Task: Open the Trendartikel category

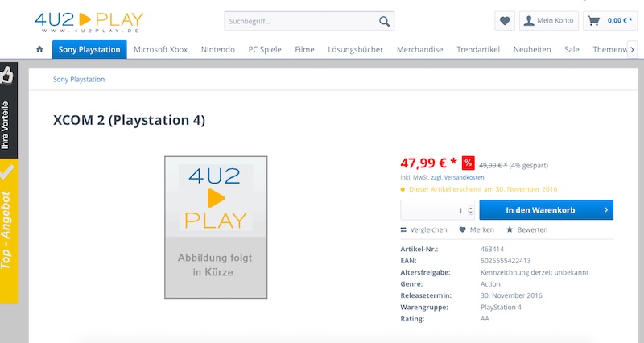Action: pos(478,49)
